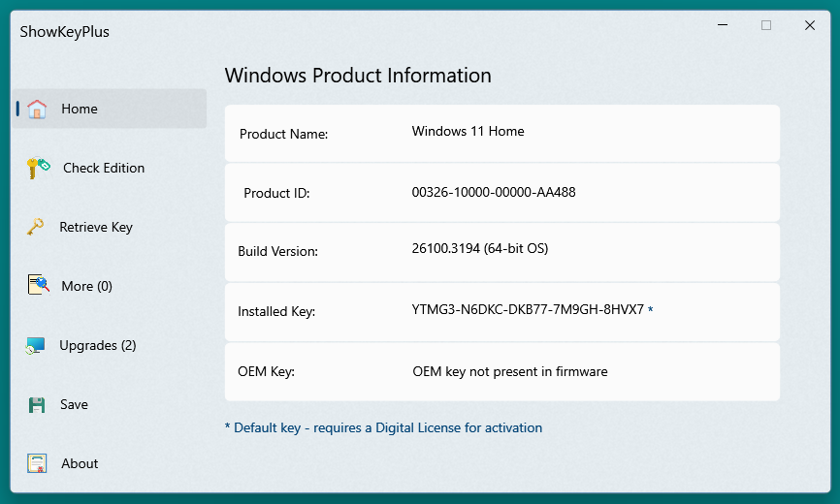Click the Default key digital license note
840x504 pixels.
(383, 427)
